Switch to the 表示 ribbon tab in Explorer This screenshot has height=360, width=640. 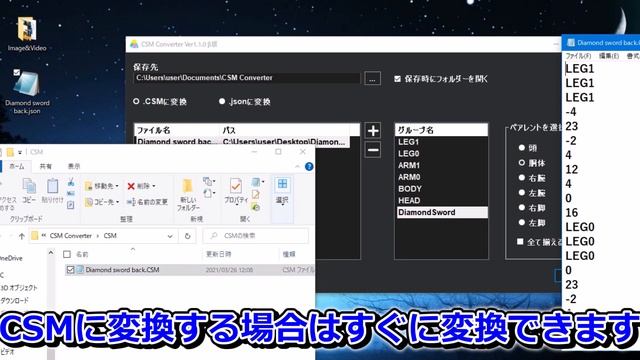point(74,166)
